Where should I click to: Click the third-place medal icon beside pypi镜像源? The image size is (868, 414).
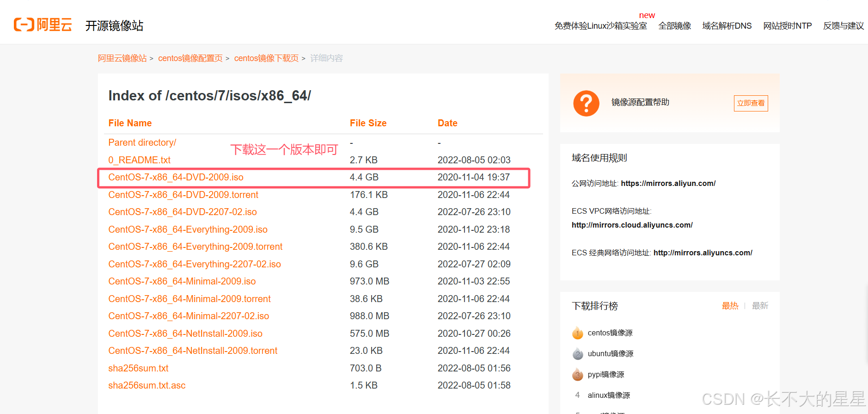click(x=578, y=375)
